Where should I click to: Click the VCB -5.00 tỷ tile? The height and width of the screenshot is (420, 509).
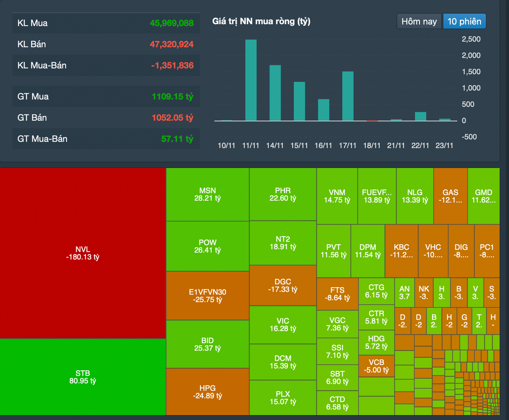click(376, 366)
